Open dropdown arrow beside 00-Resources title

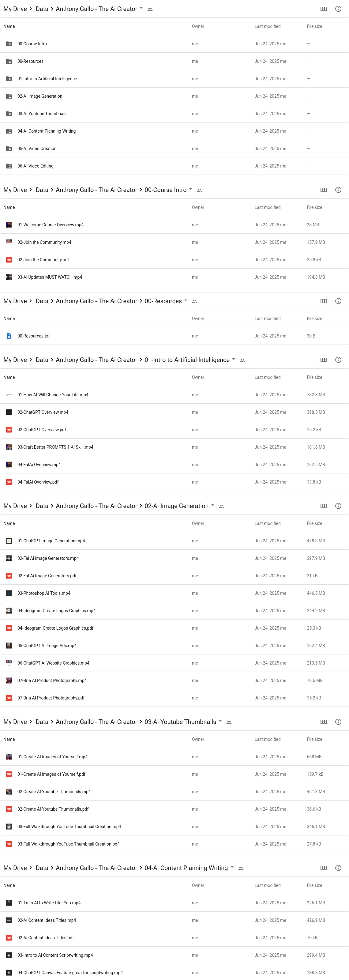(186, 300)
